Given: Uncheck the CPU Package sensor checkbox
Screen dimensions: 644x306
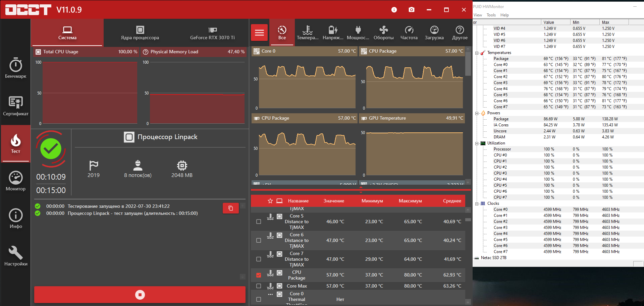Looking at the screenshot, I should [x=259, y=275].
